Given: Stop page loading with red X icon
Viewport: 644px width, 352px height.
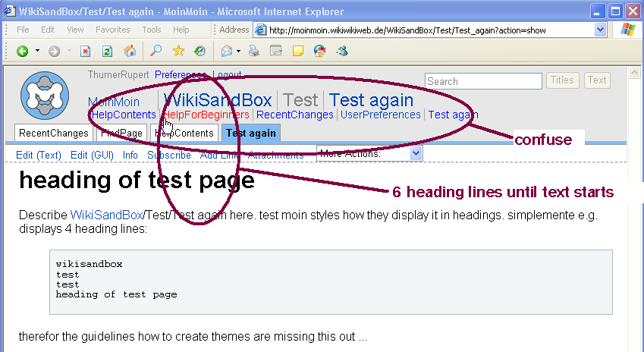Looking at the screenshot, I should click(85, 51).
